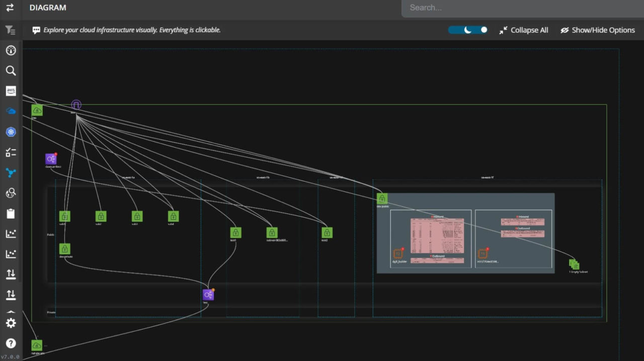
Task: Open the AWS services panel via the AWS logo icon
Action: tap(11, 91)
